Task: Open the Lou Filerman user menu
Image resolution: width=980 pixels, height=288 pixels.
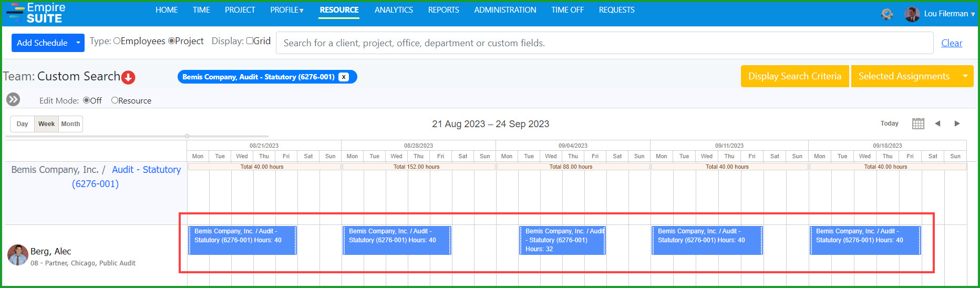Action: [950, 14]
